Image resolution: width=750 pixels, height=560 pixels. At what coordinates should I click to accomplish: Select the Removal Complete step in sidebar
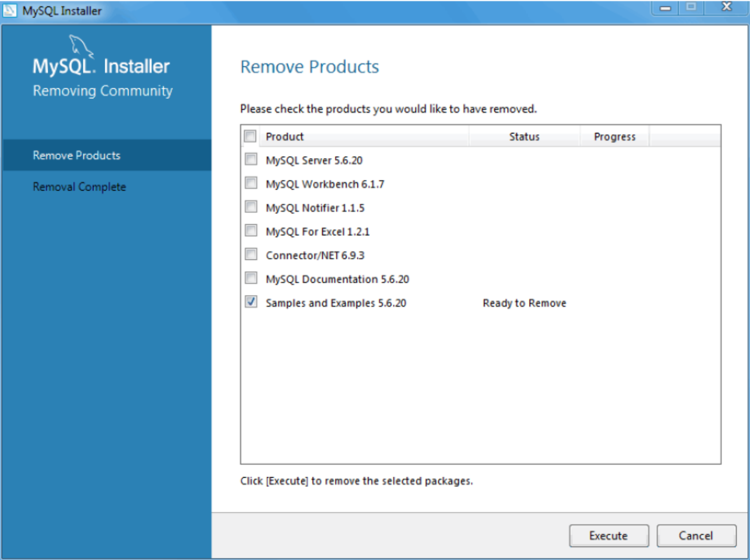(x=79, y=187)
